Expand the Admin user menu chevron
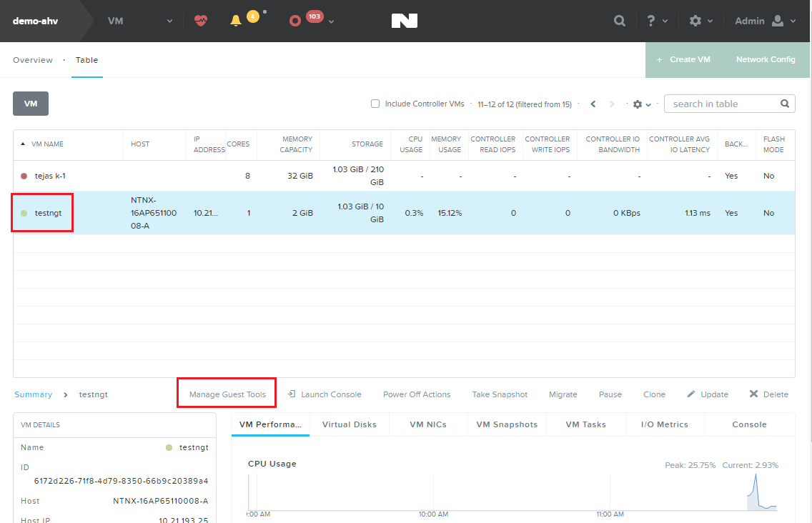The width and height of the screenshot is (812, 523). pos(793,21)
